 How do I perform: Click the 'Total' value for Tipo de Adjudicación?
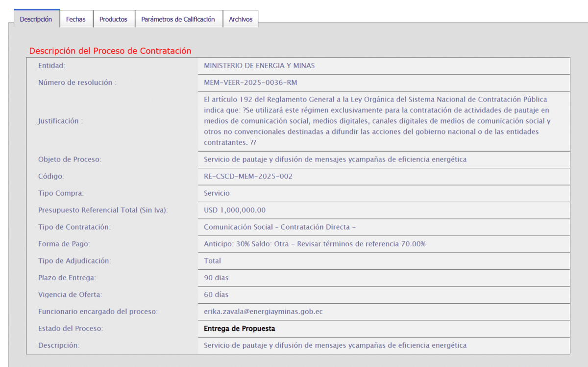212,261
